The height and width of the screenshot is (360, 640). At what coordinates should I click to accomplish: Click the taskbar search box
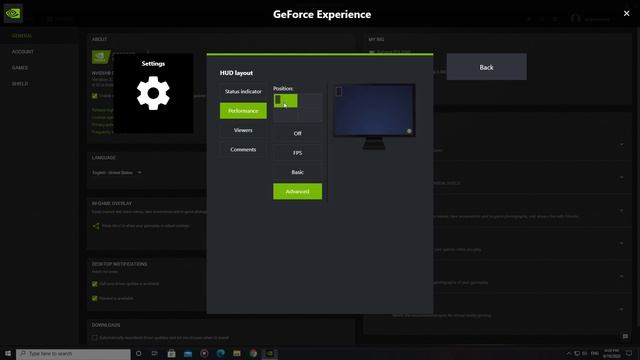(73, 353)
